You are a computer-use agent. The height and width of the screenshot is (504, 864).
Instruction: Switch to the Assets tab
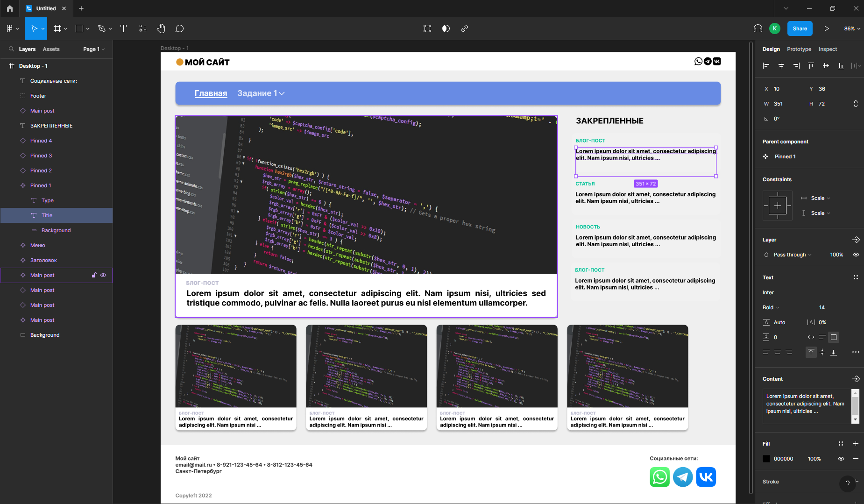coord(51,49)
